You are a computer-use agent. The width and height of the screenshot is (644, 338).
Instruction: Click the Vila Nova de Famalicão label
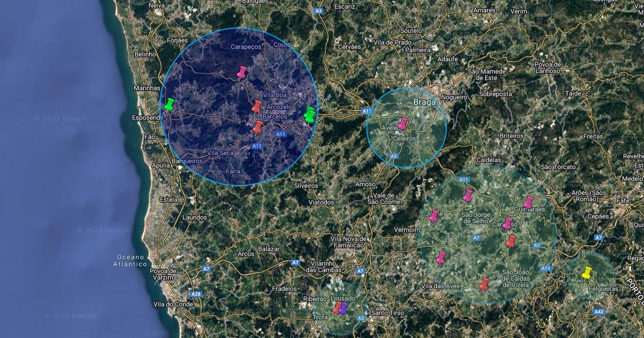pos(349,241)
